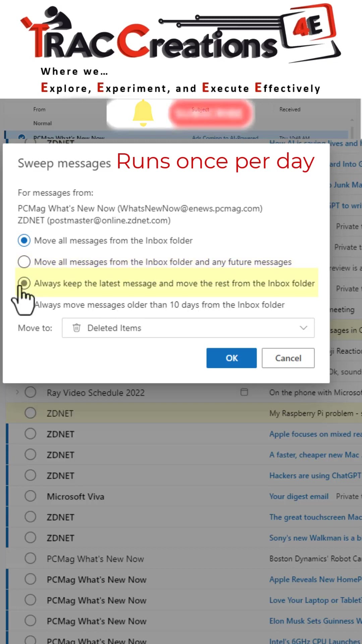Select the Microsoft Viva message circle

[31, 496]
